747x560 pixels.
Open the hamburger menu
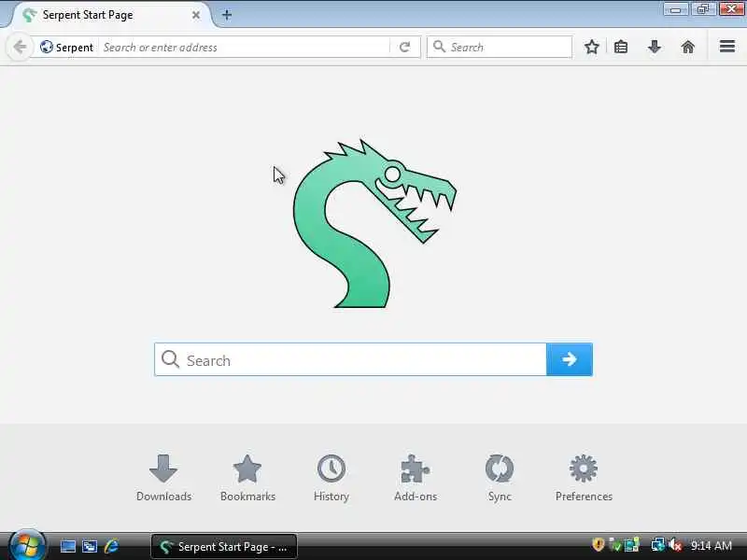[x=727, y=47]
